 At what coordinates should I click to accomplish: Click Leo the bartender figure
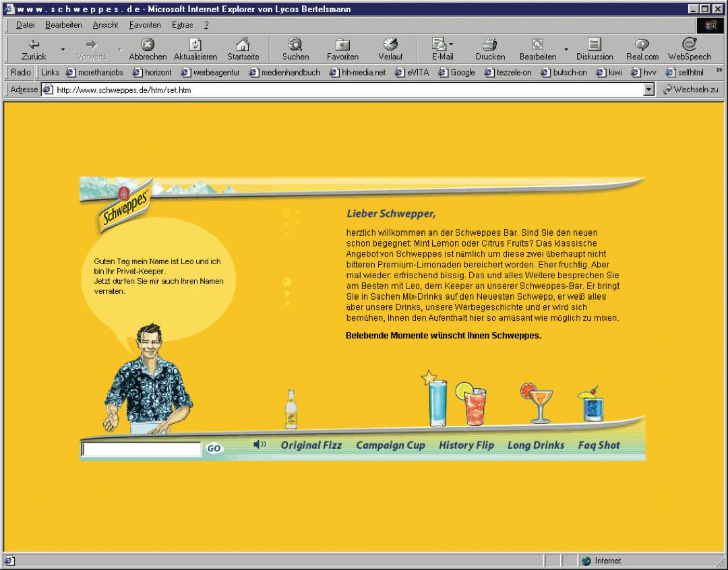148,379
